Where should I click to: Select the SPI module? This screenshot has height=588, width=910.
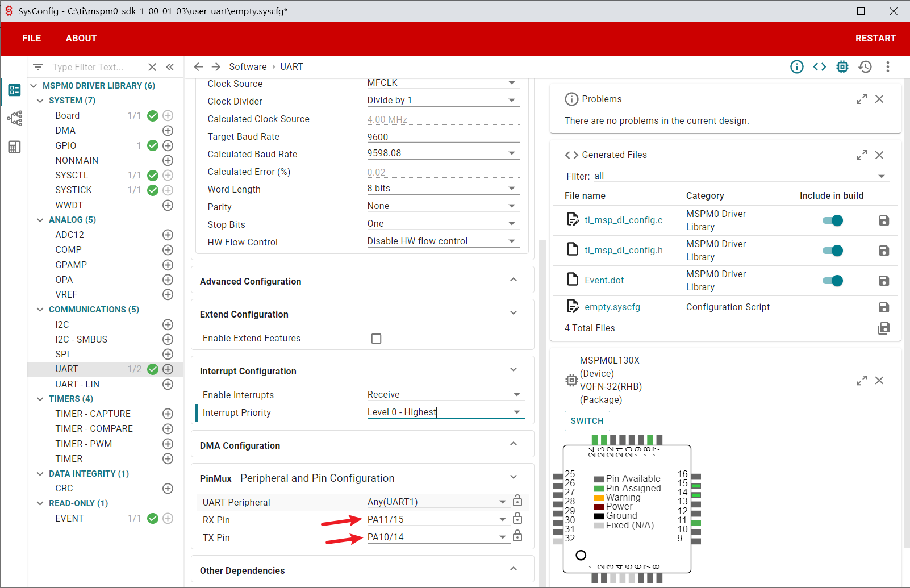[62, 354]
